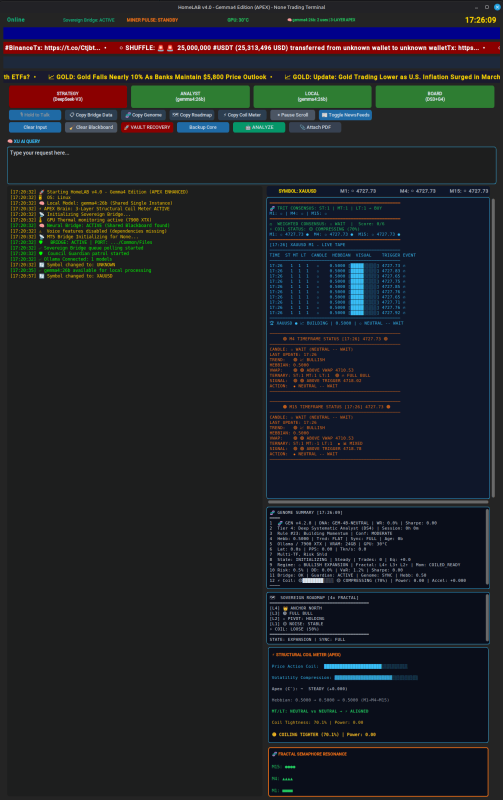503x800 pixels.
Task: Click the Online status indicator
Action: click(x=16, y=20)
